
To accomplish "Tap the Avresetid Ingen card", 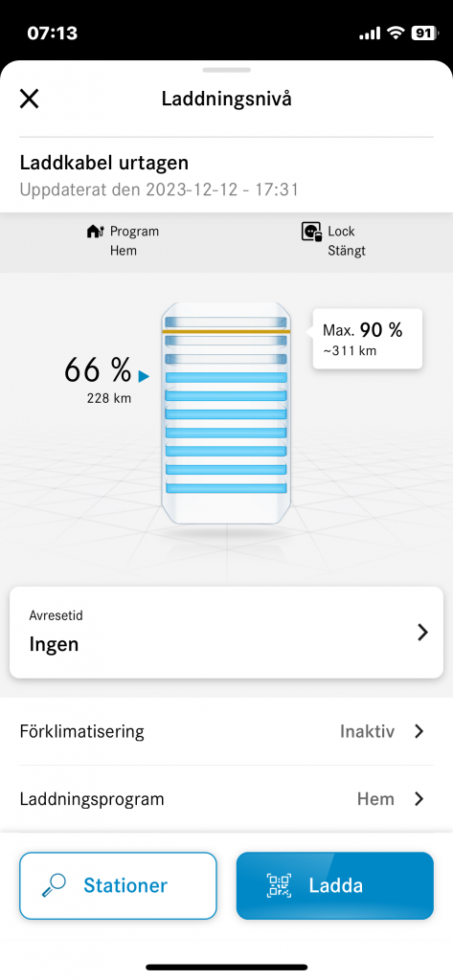I will (x=226, y=633).
